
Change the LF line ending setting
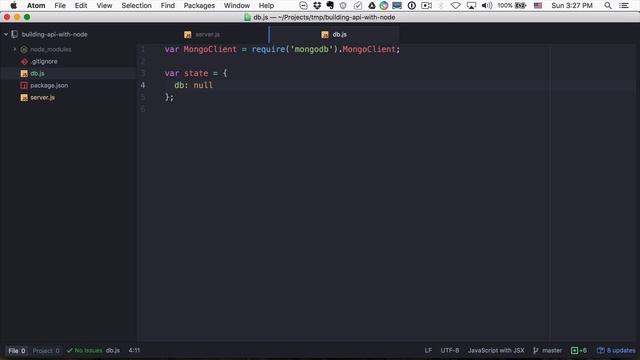[x=428, y=350]
